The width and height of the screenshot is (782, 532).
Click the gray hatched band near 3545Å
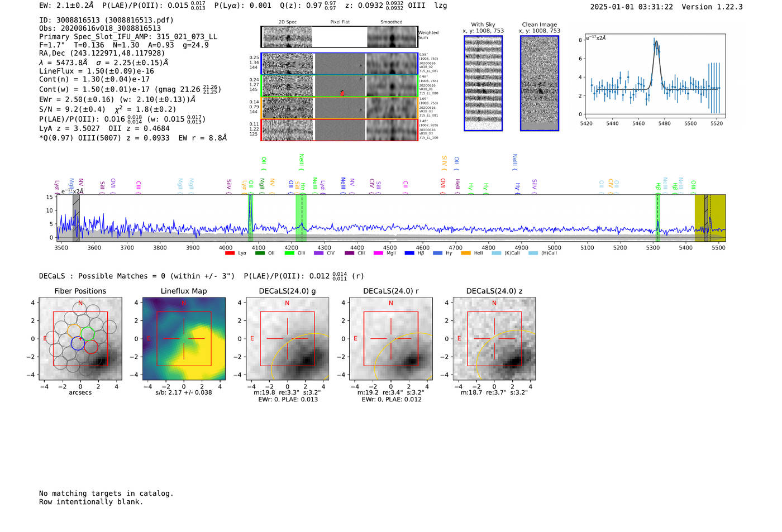pos(76,218)
